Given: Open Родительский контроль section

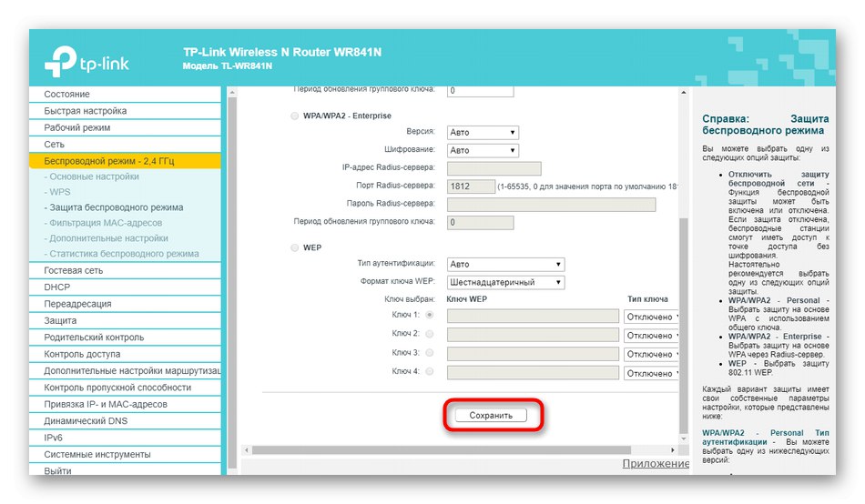Looking at the screenshot, I should (x=125, y=337).
